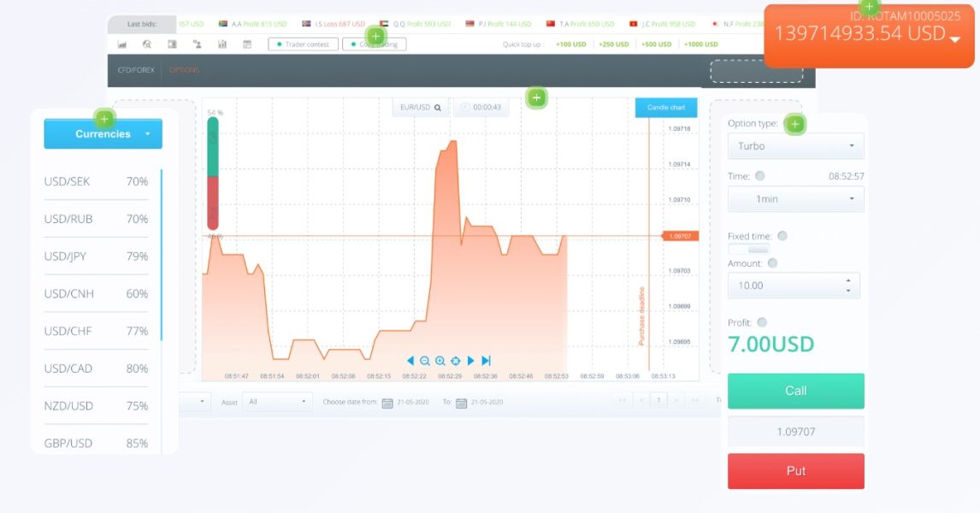
Task: Open the cut-off dropdown left of Asset
Action: pos(195,401)
